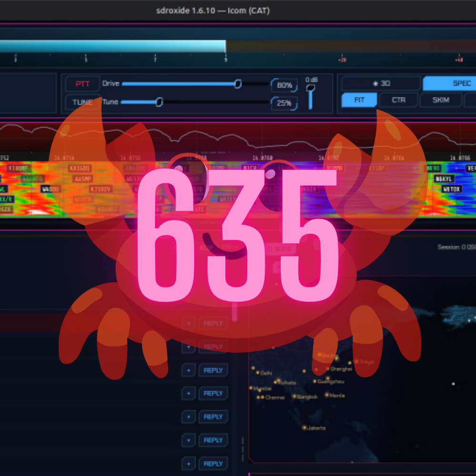476x476 pixels.
Task: Click the Tune power slider handle
Action: (159, 102)
